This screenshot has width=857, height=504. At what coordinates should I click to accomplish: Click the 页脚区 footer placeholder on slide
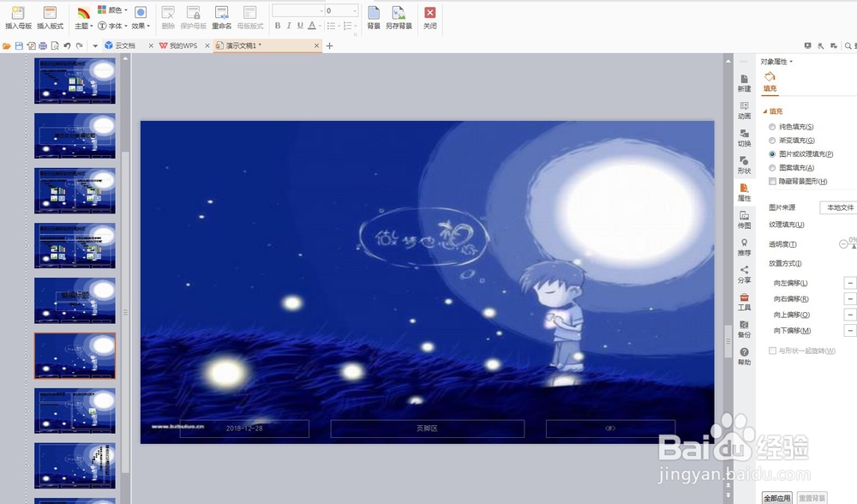(428, 429)
